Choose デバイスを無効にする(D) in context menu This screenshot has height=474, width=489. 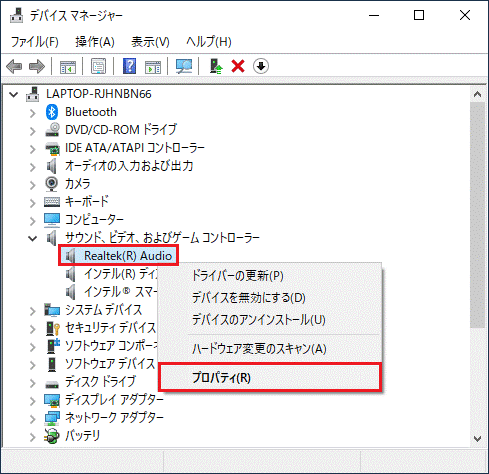[x=270, y=298]
